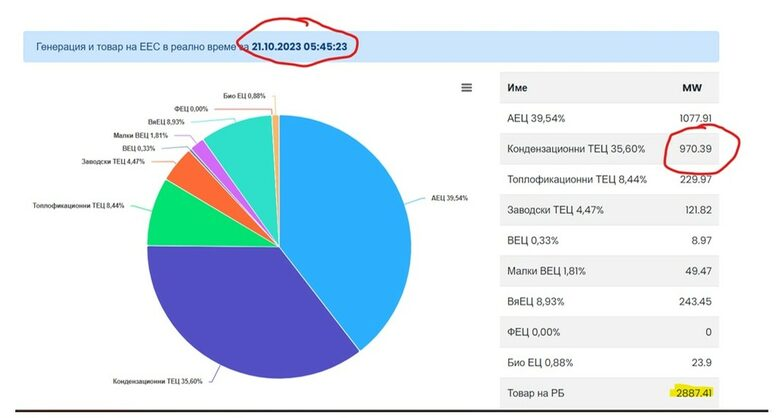Select the Топлофикационни ТЕЦ 8,44% table row
Screen dimensions: 780x418
(x=620, y=179)
